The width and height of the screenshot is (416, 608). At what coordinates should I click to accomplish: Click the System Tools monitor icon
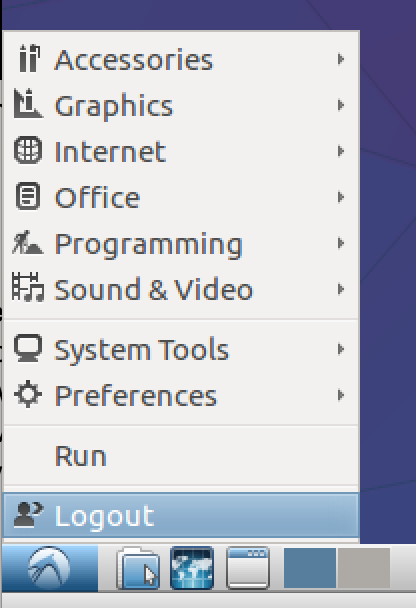point(28,348)
